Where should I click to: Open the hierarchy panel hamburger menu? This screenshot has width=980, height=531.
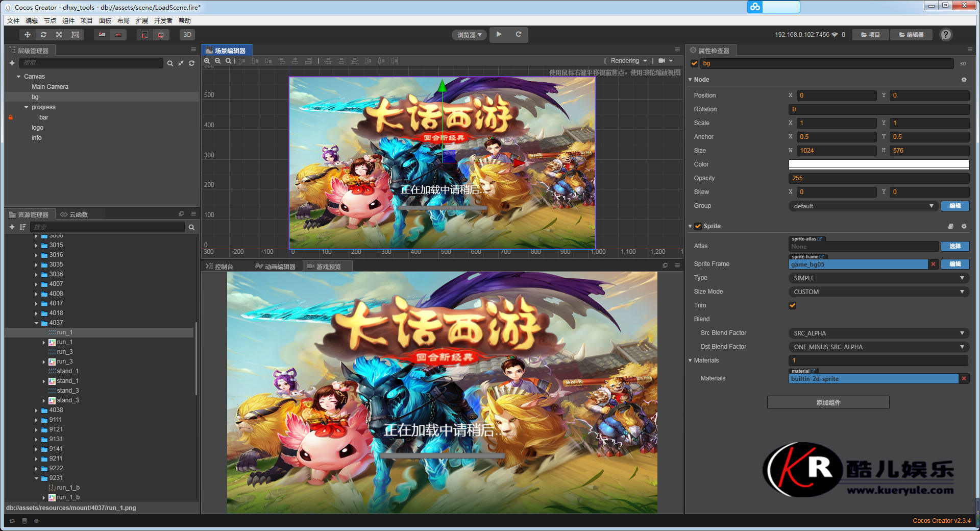point(193,50)
